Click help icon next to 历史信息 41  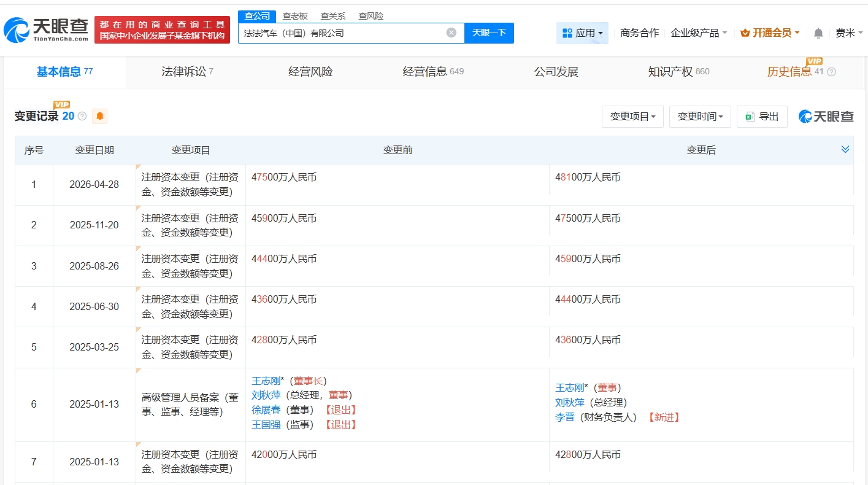[831, 72]
